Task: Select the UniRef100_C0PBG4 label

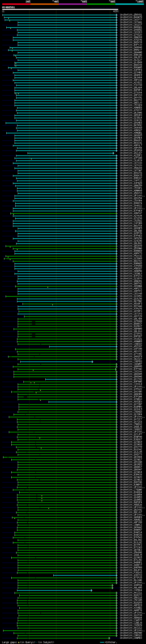Action: pyautogui.click(x=131, y=590)
